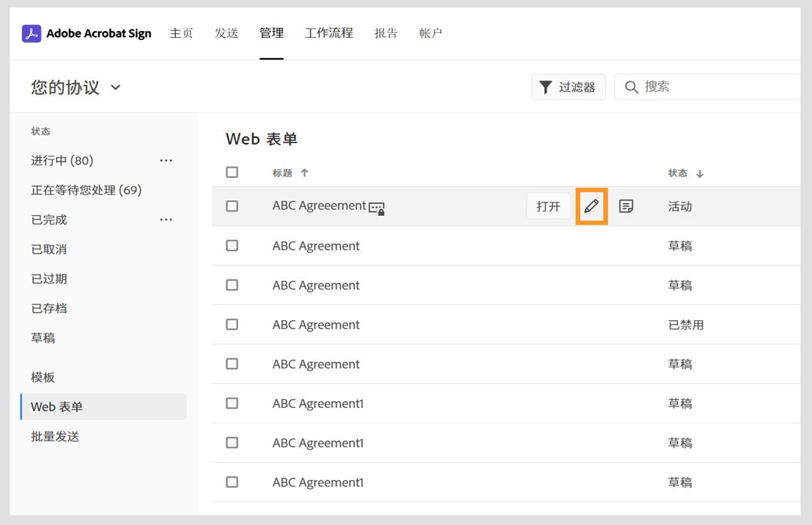812x525 pixels.
Task: Toggle the select-all checkbox in the table header
Action: [232, 172]
